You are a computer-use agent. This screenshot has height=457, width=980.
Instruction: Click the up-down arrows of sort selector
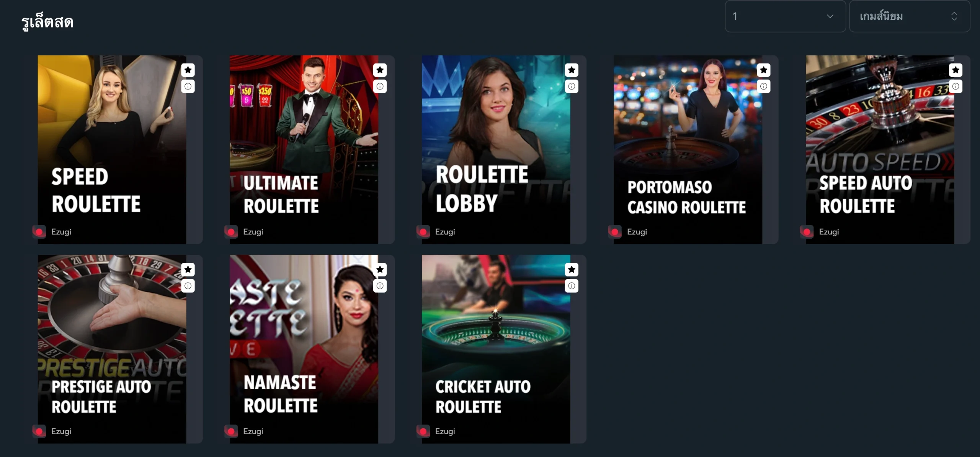954,16
